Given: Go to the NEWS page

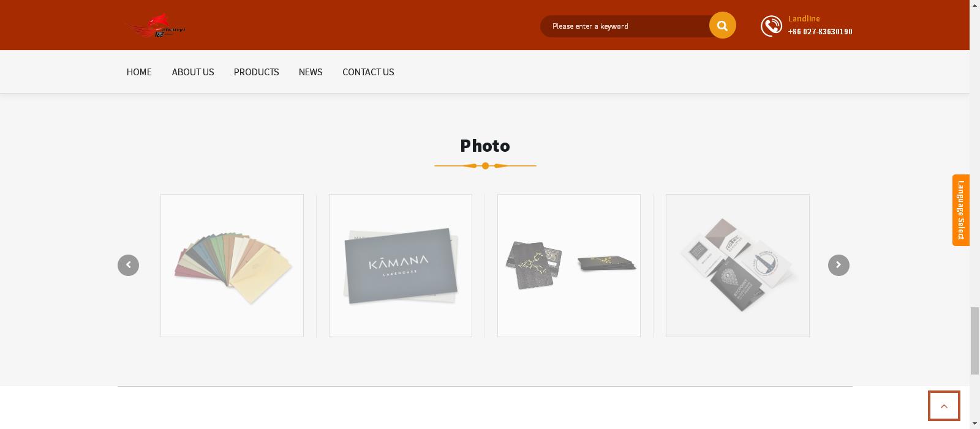Looking at the screenshot, I should tap(311, 72).
